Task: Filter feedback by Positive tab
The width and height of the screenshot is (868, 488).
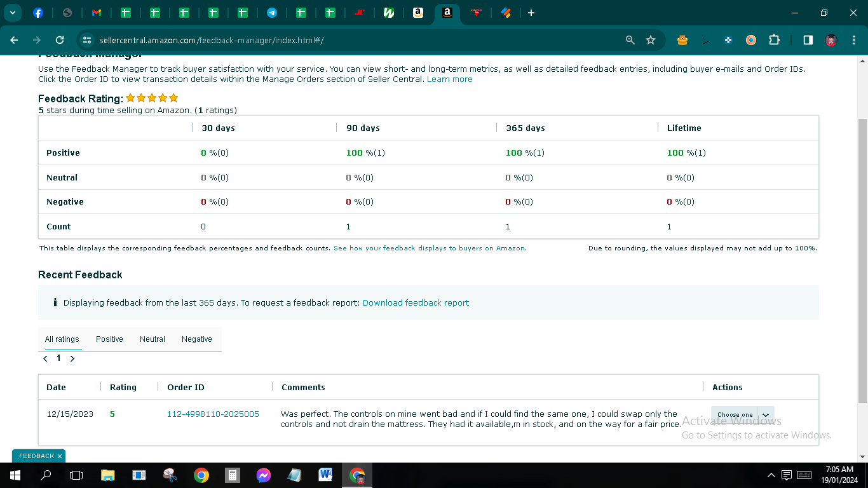Action: point(109,339)
